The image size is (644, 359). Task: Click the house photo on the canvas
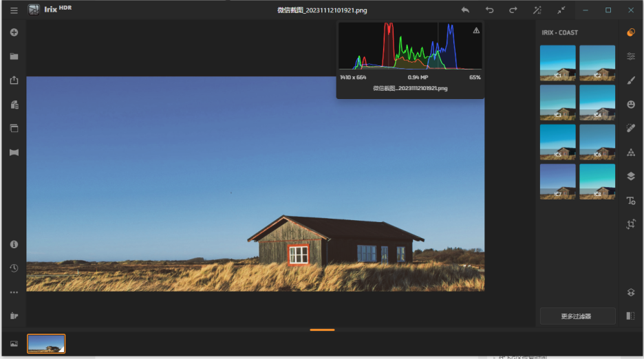(255, 184)
